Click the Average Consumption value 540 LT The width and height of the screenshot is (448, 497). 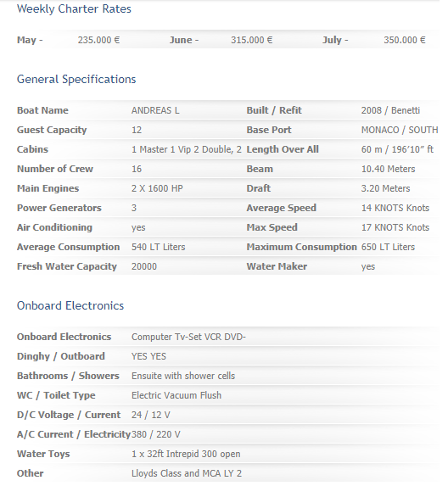coord(158,247)
